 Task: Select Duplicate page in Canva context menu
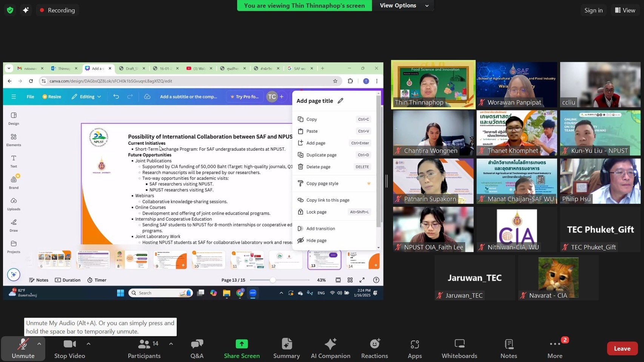[321, 155]
